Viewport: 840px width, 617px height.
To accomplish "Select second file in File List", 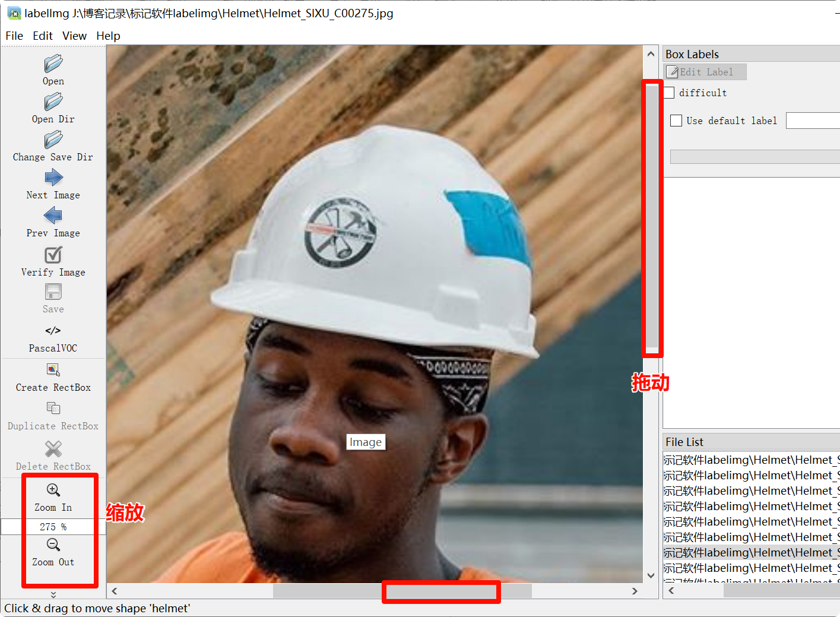I will pos(752,475).
